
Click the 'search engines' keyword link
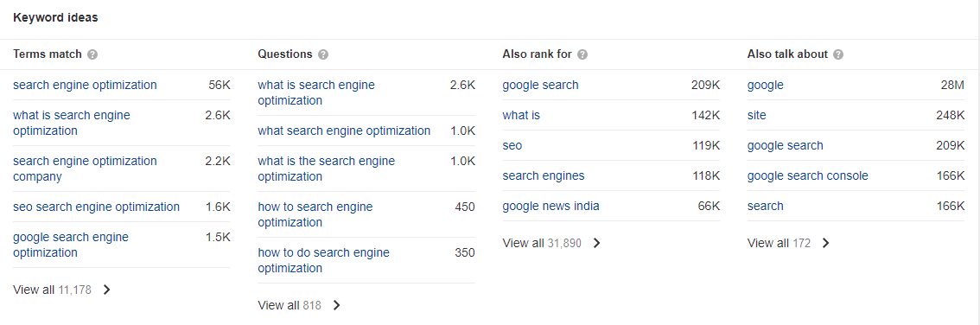click(544, 175)
